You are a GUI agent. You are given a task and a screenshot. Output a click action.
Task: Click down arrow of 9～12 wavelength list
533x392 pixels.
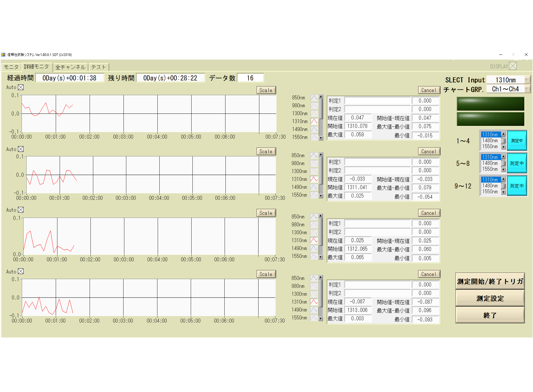click(x=503, y=192)
